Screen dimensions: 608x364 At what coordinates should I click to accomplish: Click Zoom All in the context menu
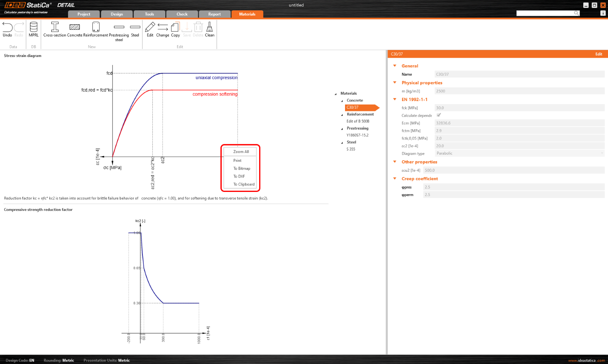[240, 151]
